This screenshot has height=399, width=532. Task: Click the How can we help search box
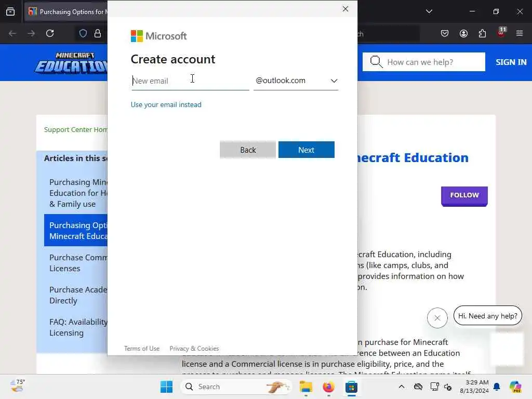(424, 62)
